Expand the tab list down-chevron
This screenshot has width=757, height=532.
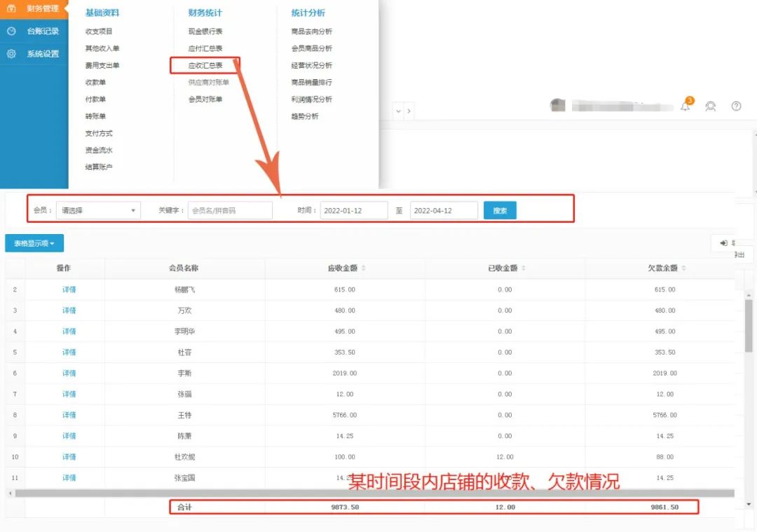pos(398,111)
